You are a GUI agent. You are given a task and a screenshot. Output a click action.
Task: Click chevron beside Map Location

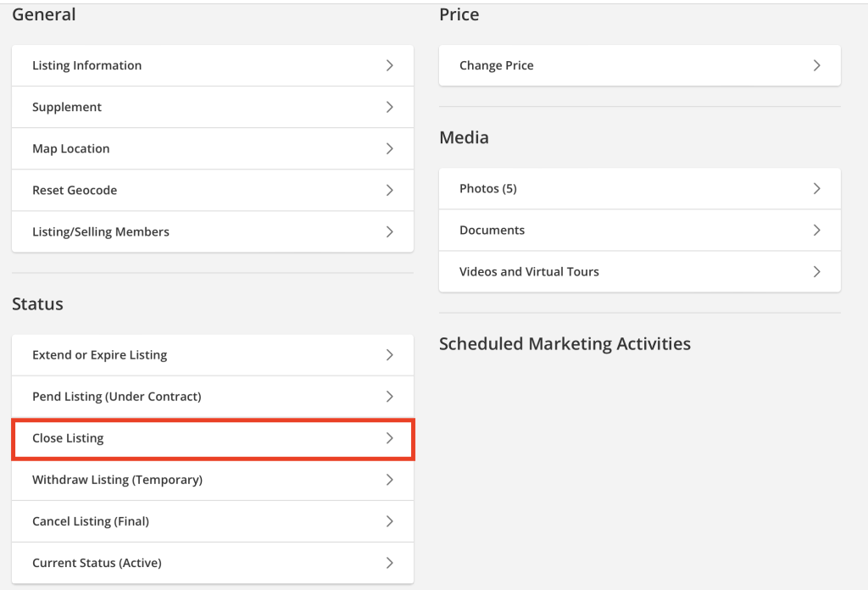[390, 148]
